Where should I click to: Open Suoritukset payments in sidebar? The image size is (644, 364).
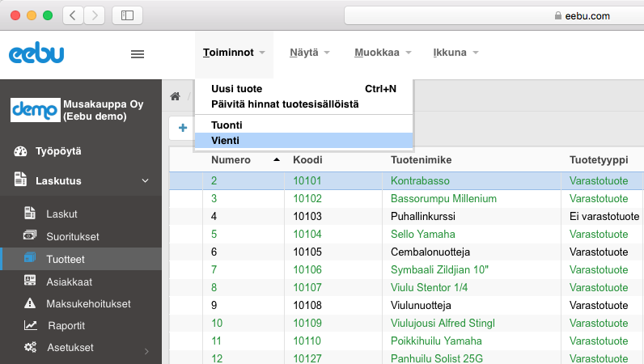[72, 236]
